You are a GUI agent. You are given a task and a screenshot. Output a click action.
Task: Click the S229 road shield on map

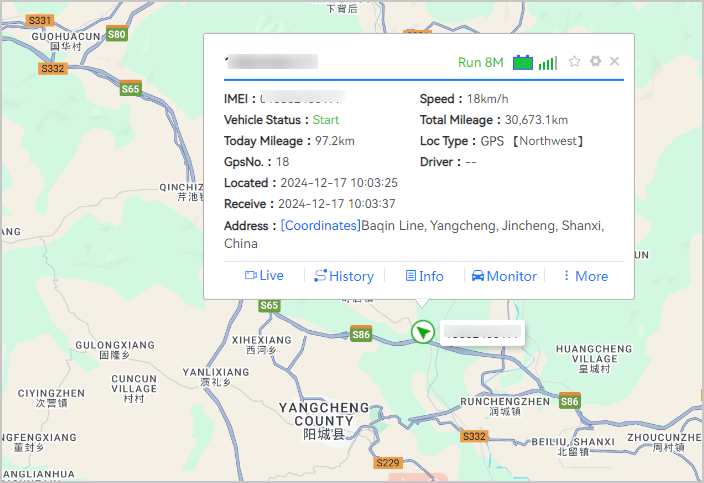coord(387,462)
